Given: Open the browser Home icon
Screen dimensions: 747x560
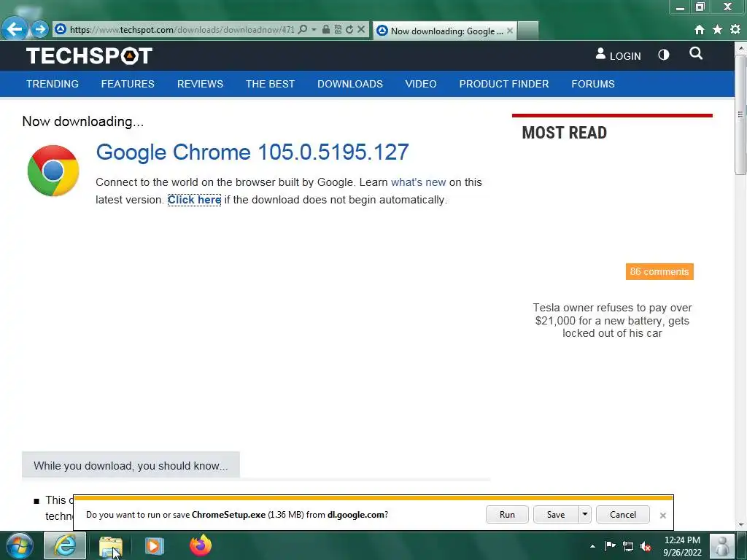Looking at the screenshot, I should coord(700,29).
